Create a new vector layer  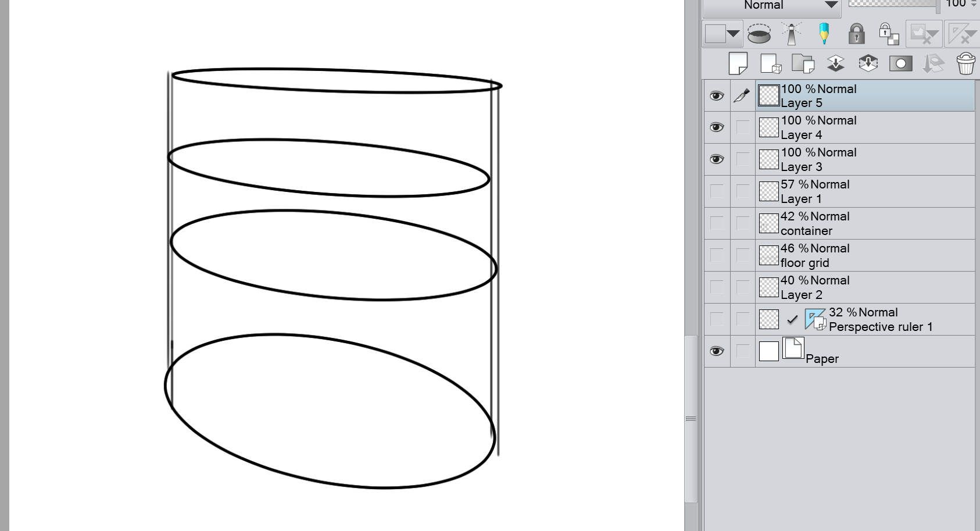(x=771, y=64)
